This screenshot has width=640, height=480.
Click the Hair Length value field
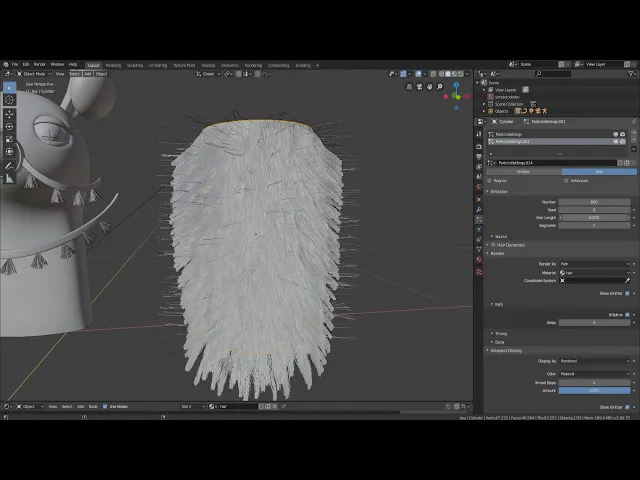[x=595, y=217]
